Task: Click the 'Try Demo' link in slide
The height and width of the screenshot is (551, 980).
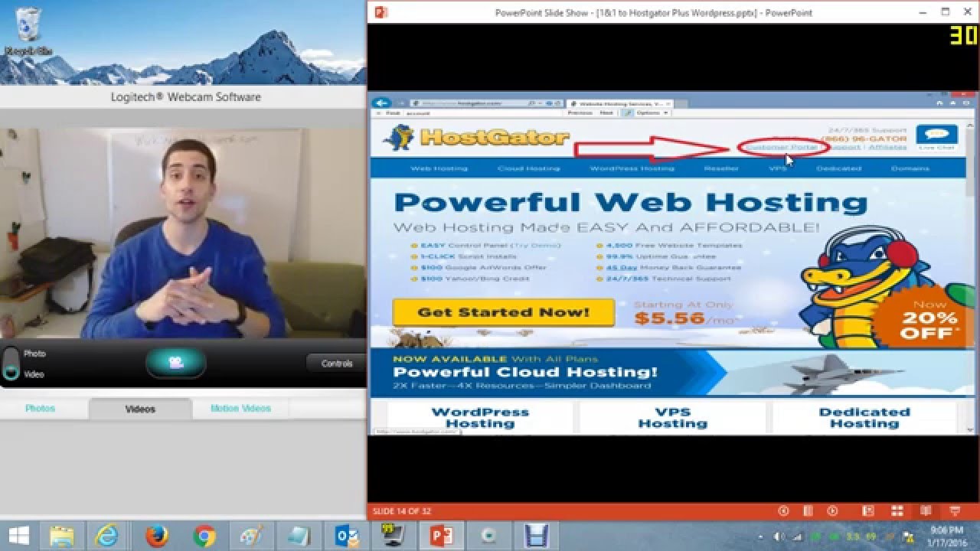Action: [x=537, y=246]
